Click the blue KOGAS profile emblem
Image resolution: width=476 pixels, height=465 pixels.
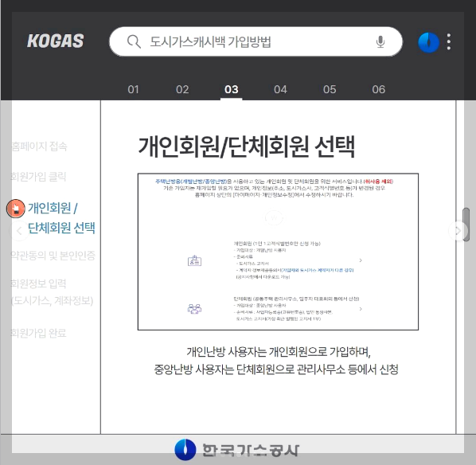(428, 42)
